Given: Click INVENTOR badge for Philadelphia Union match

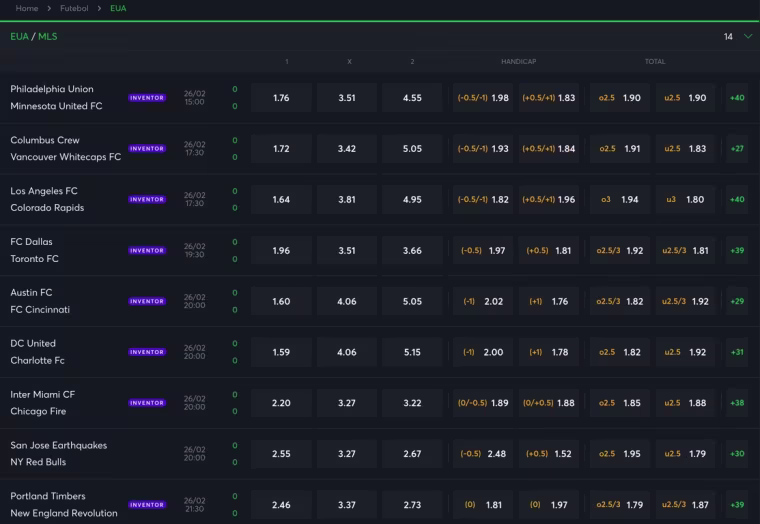Looking at the screenshot, I should point(147,97).
